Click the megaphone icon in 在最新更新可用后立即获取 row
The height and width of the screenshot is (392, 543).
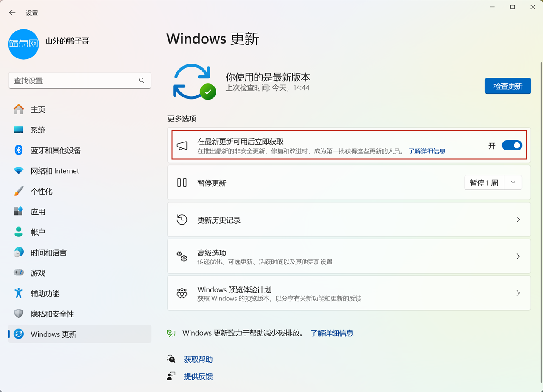[x=182, y=146]
